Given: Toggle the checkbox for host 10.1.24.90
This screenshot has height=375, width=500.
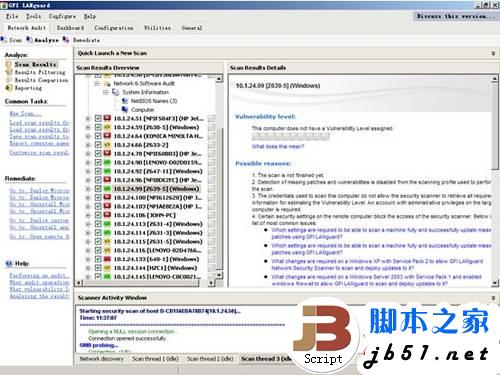Looking at the screenshot, I should click(98, 162).
